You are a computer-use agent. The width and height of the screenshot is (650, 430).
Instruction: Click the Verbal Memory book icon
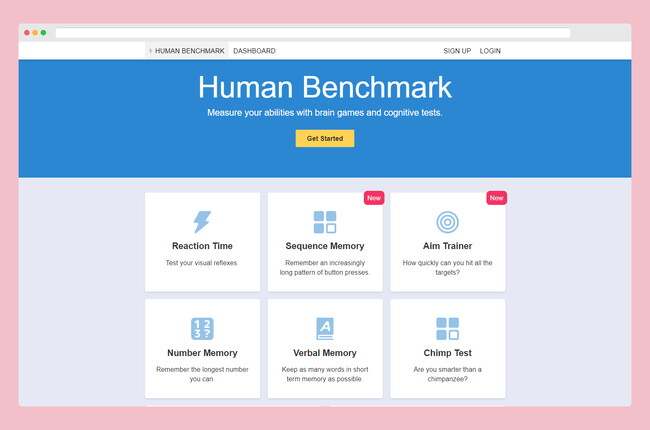pos(325,329)
